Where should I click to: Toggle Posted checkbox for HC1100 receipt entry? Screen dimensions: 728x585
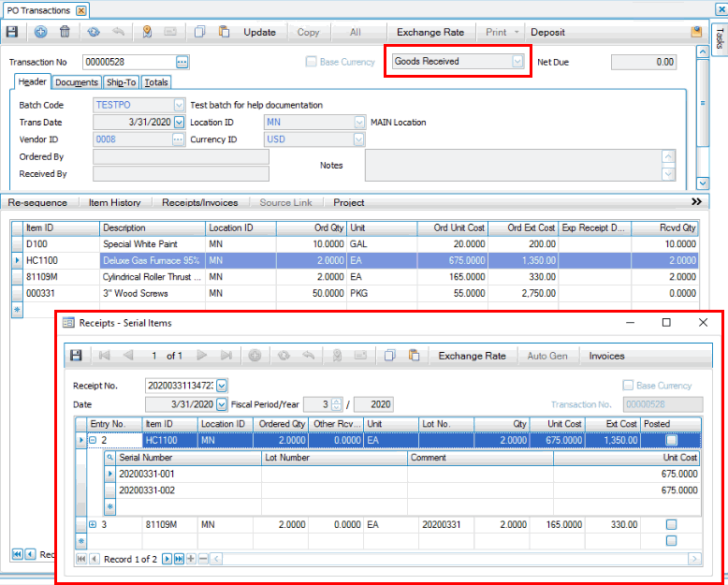671,440
